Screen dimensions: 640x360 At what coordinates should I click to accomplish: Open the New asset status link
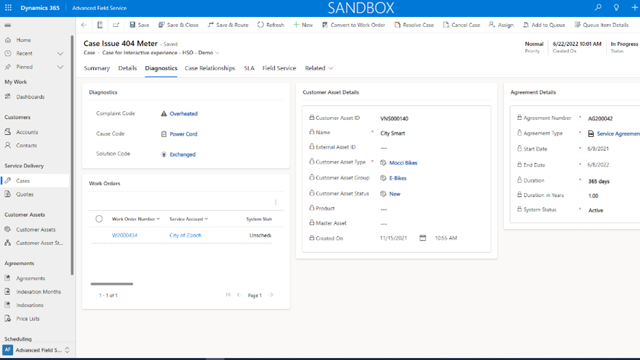click(x=395, y=194)
